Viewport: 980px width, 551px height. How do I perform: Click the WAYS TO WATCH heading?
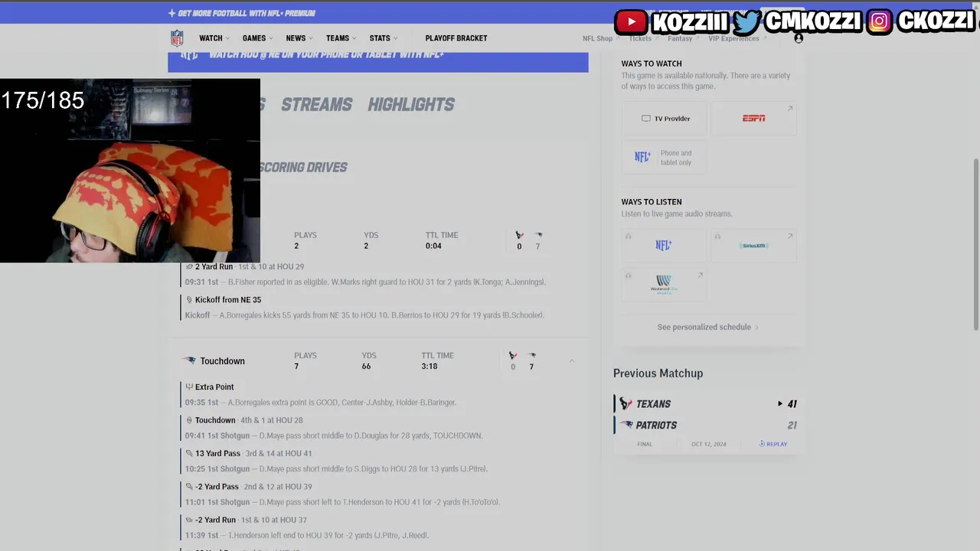[652, 64]
